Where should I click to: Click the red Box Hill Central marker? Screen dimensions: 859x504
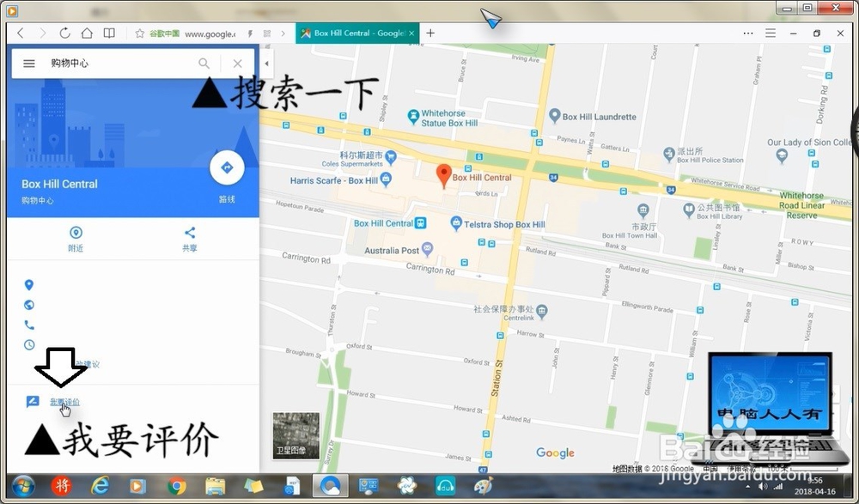tap(444, 176)
